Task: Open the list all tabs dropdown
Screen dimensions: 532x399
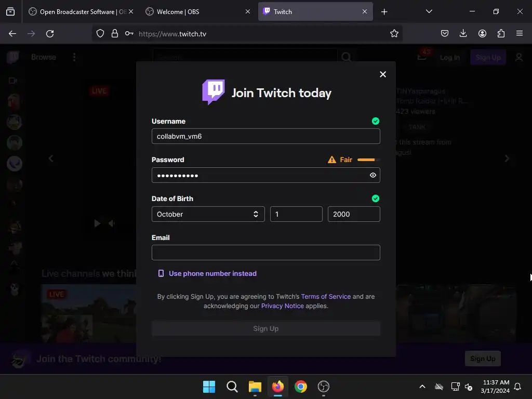Action: click(x=429, y=11)
